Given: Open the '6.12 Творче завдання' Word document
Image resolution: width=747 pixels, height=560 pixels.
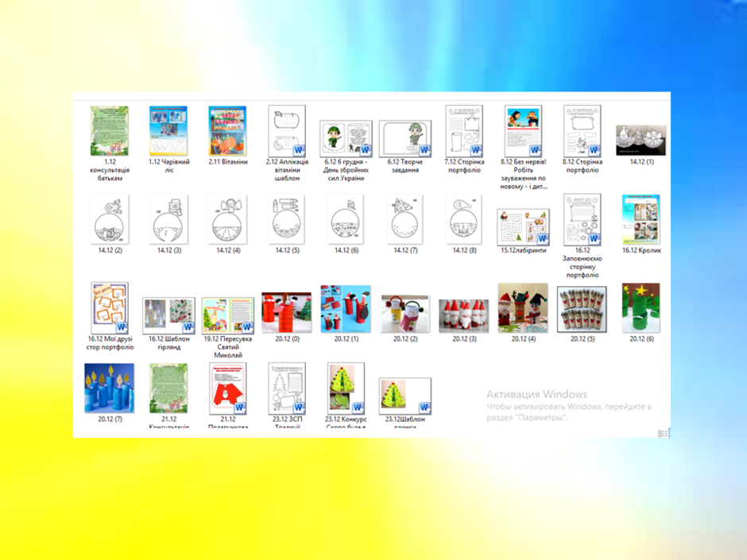Looking at the screenshot, I should coord(405,138).
